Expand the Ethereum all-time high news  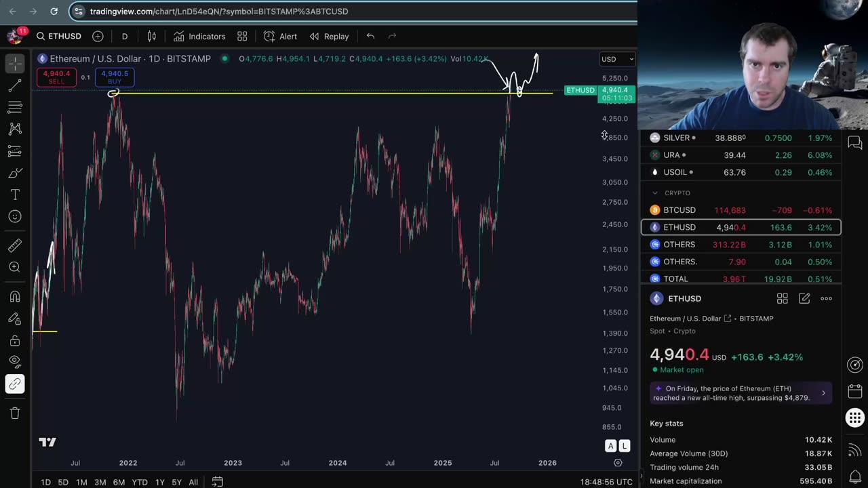(x=741, y=393)
